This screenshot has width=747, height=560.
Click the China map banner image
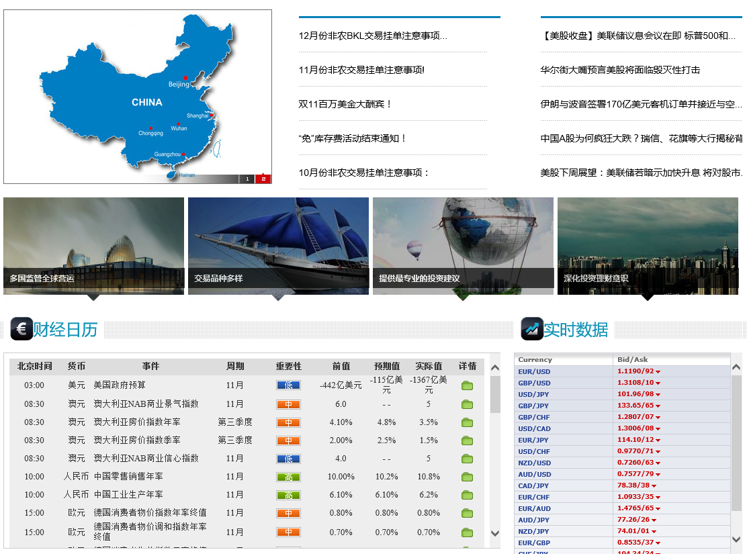pyautogui.click(x=138, y=97)
